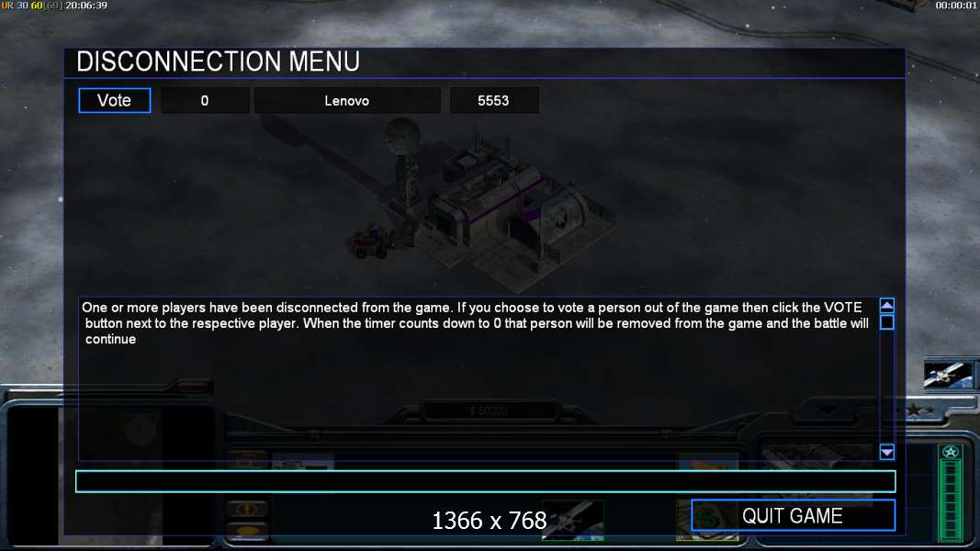Screen dimensions: 980x551
Task: Click the Vote button next to Lenovo
Action: click(115, 101)
